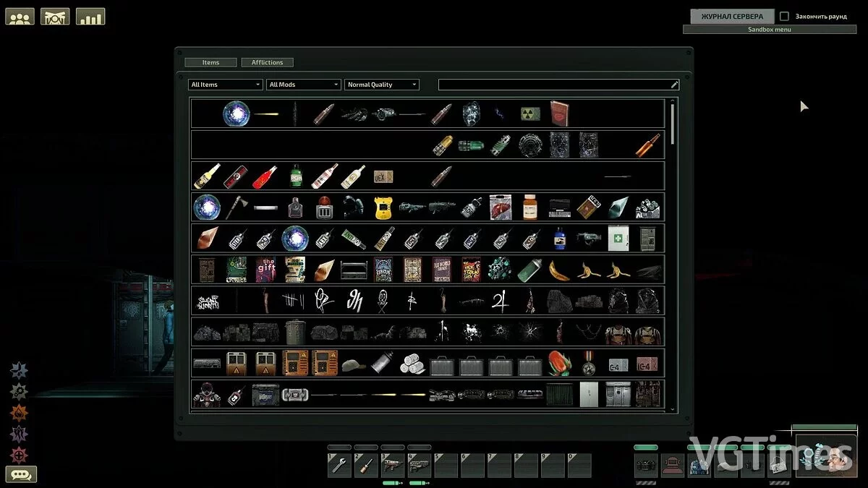Open the Normal Quality dropdown
The width and height of the screenshot is (868, 488).
click(381, 85)
